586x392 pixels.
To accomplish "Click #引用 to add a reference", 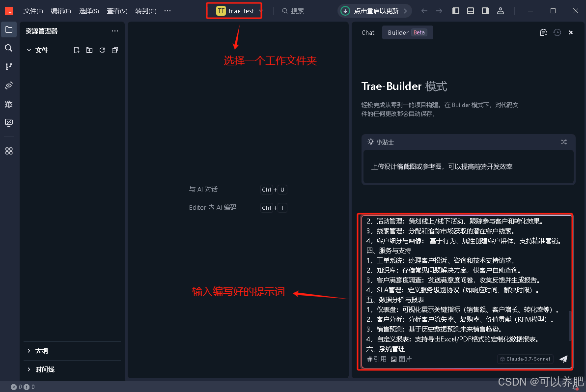I will (377, 359).
